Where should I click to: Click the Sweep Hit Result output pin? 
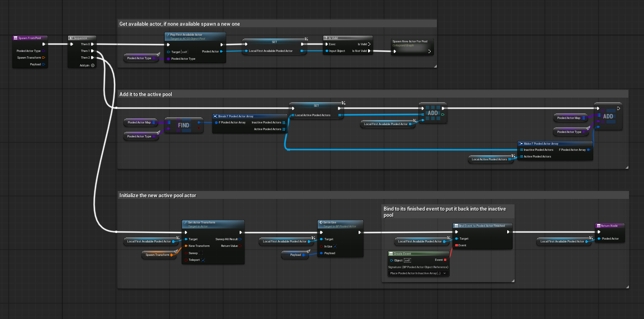pyautogui.click(x=240, y=239)
